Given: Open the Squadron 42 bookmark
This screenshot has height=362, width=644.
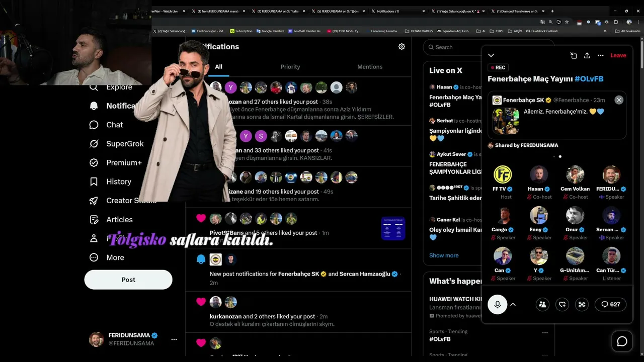Looking at the screenshot, I should coord(454,31).
